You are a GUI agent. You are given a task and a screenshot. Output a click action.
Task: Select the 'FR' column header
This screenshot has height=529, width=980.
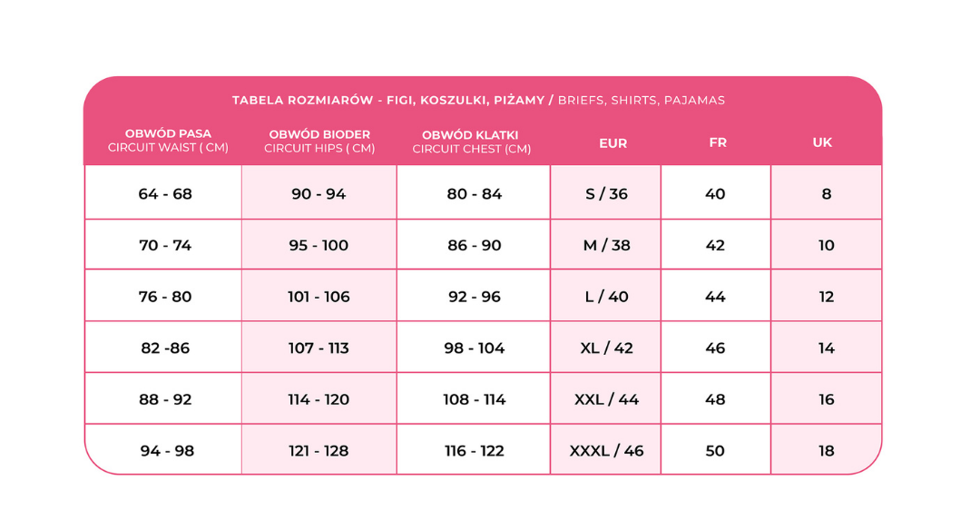[x=718, y=142]
